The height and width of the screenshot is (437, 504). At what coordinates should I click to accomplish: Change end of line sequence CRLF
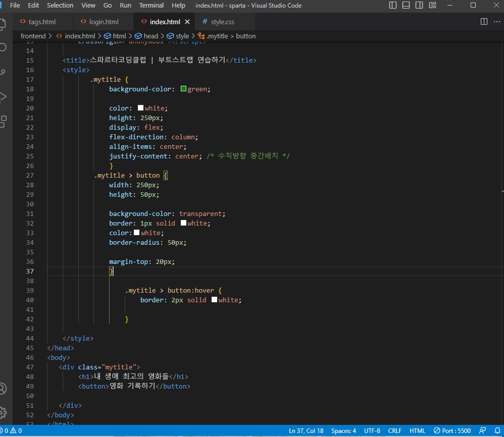[395, 431]
